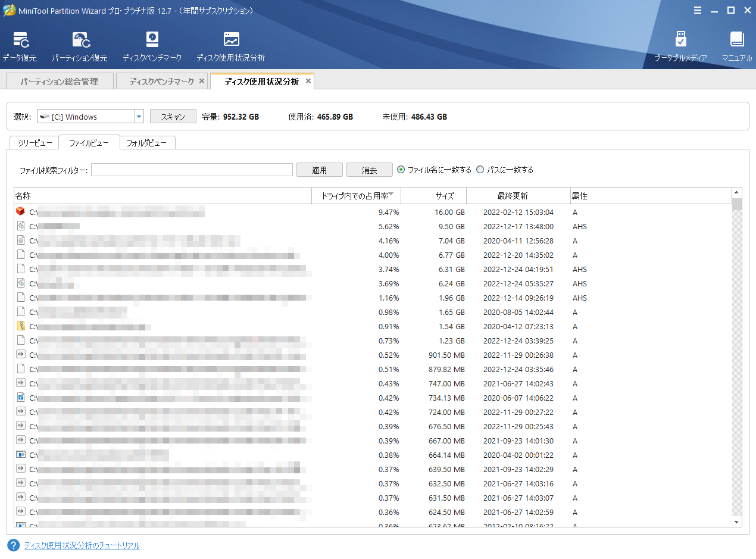Open ブータブルメディア bootable media icon
The width and height of the screenshot is (756, 559).
[x=680, y=40]
